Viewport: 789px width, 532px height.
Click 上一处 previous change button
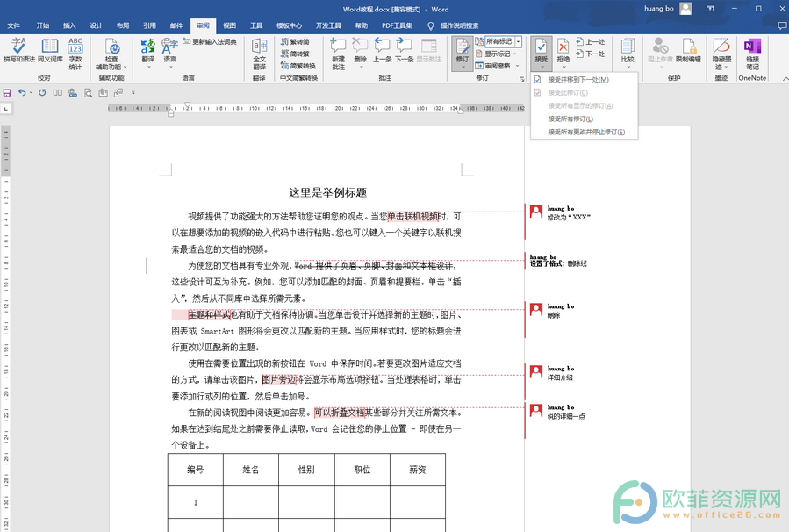click(591, 42)
